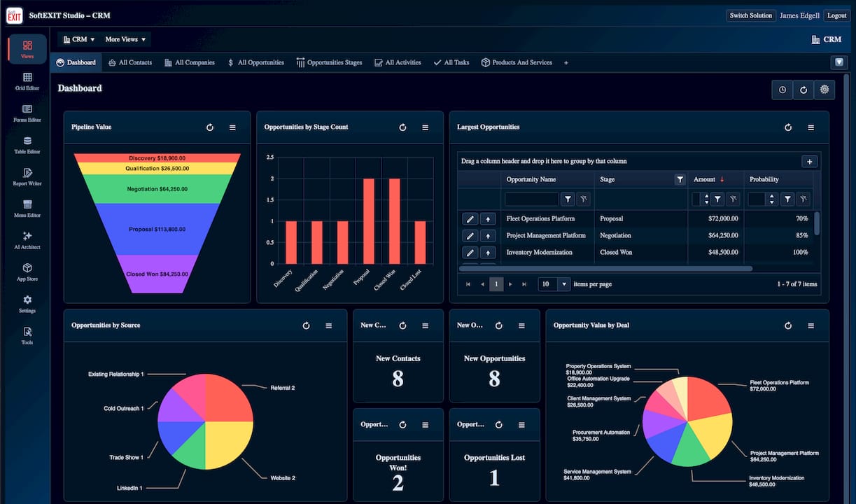The width and height of the screenshot is (856, 504).
Task: Click the James Edgell user name
Action: 799,15
